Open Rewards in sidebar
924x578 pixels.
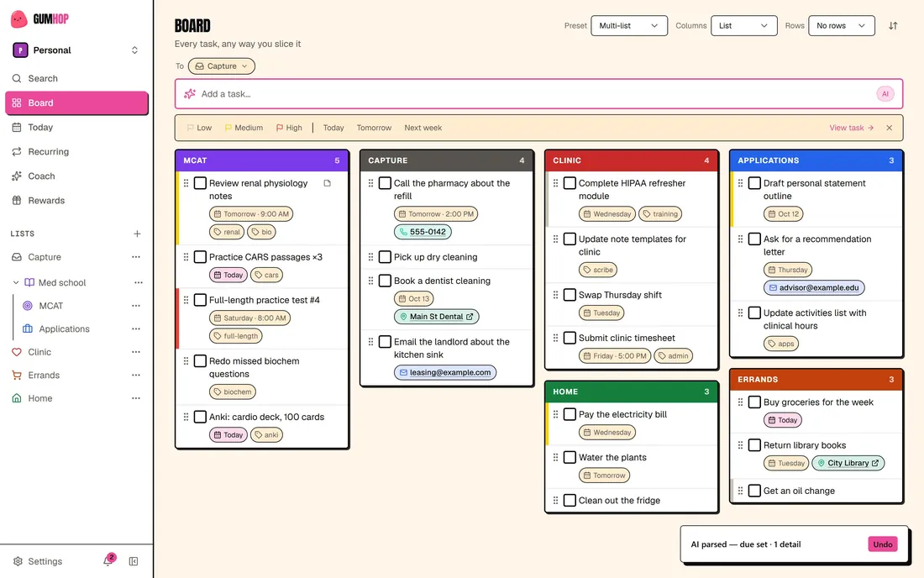coord(76,200)
